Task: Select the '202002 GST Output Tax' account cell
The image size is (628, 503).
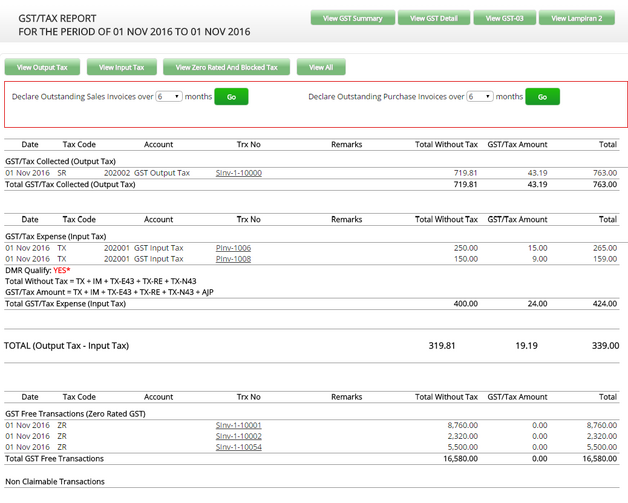Action: [x=147, y=173]
